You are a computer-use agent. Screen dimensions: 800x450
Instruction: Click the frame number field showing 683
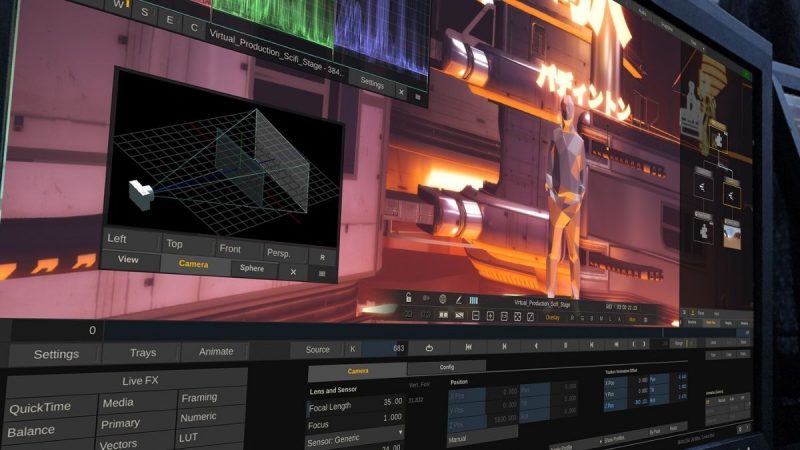[387, 348]
